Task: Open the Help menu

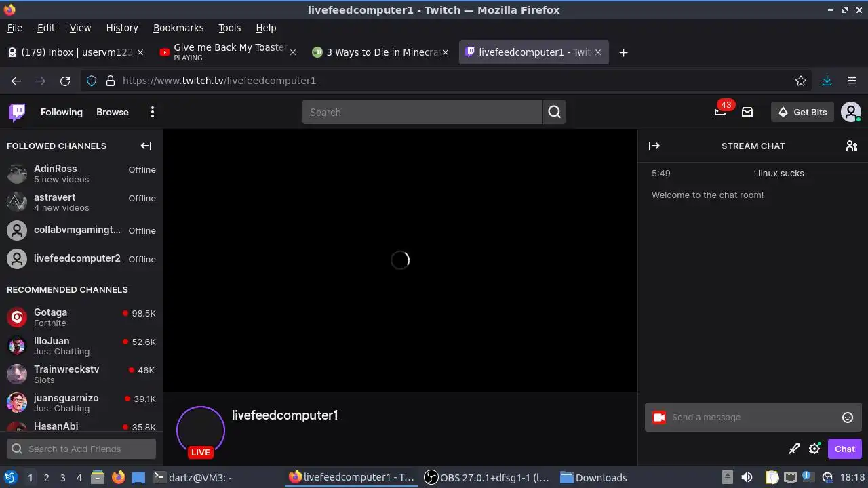Action: tap(266, 28)
